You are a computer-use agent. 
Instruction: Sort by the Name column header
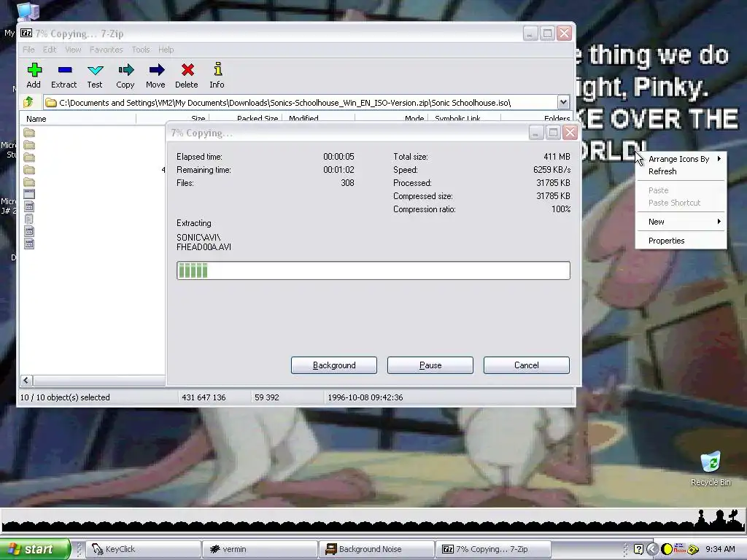[78, 119]
